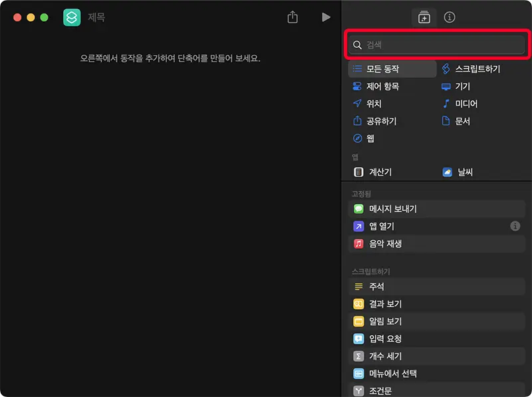Click the 음악 재생 colored action badge
The image size is (532, 397).
pos(358,243)
